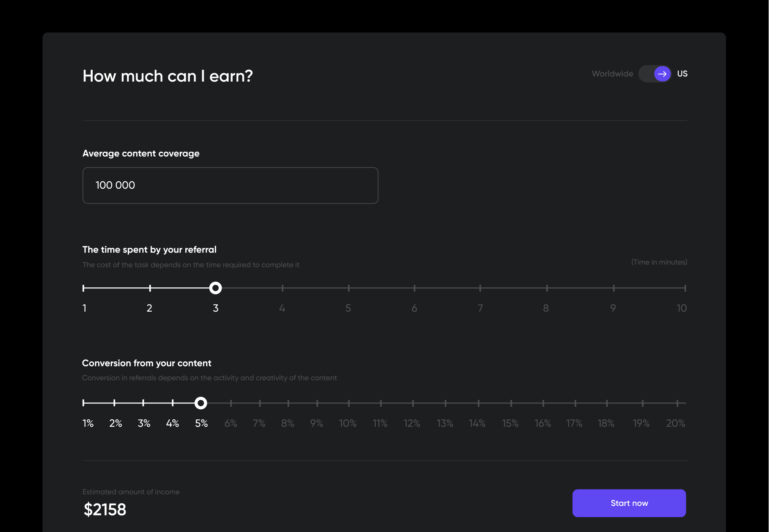Select 2% on the conversion slider
The height and width of the screenshot is (532, 769).
pyautogui.click(x=114, y=403)
